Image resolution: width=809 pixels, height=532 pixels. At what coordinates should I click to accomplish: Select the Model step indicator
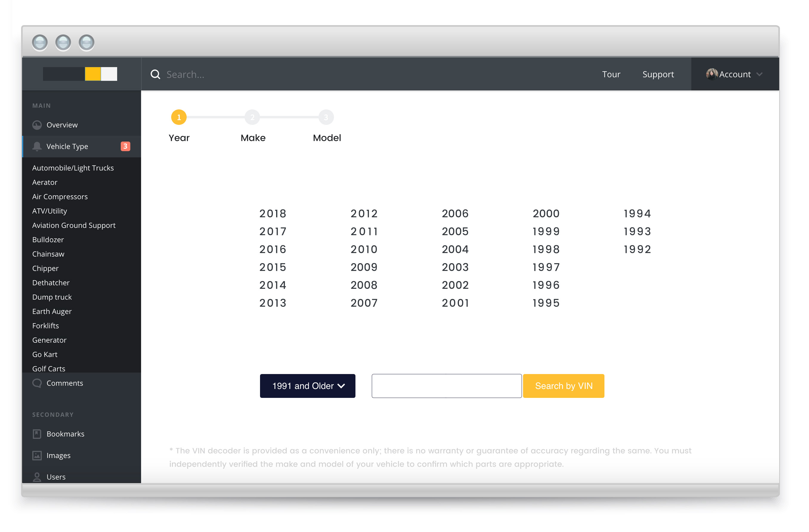point(326,117)
